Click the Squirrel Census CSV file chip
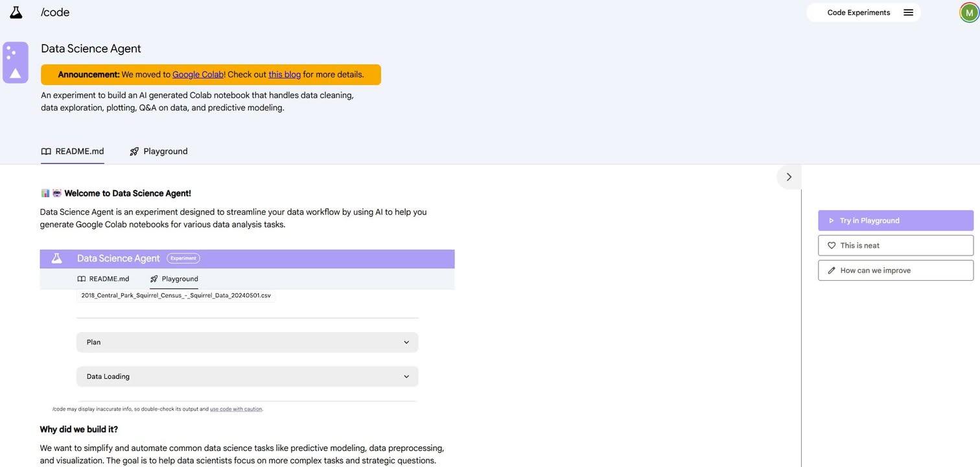Image resolution: width=980 pixels, height=467 pixels. [x=176, y=295]
